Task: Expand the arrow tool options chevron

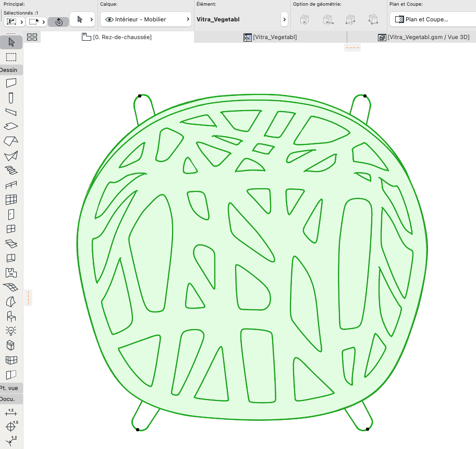Action: click(91, 19)
